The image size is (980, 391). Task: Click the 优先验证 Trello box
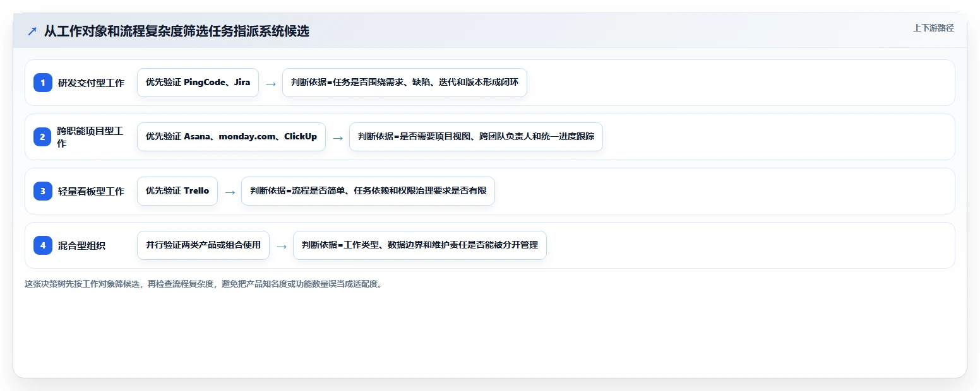point(177,191)
